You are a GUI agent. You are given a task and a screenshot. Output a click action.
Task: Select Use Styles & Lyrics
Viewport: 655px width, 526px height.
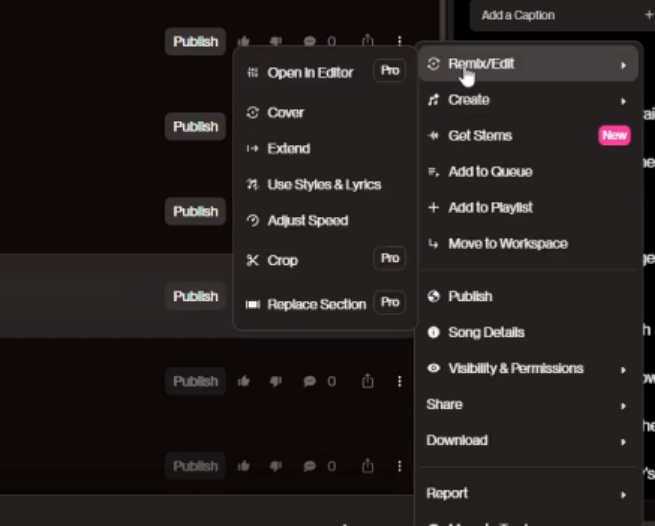323,185
